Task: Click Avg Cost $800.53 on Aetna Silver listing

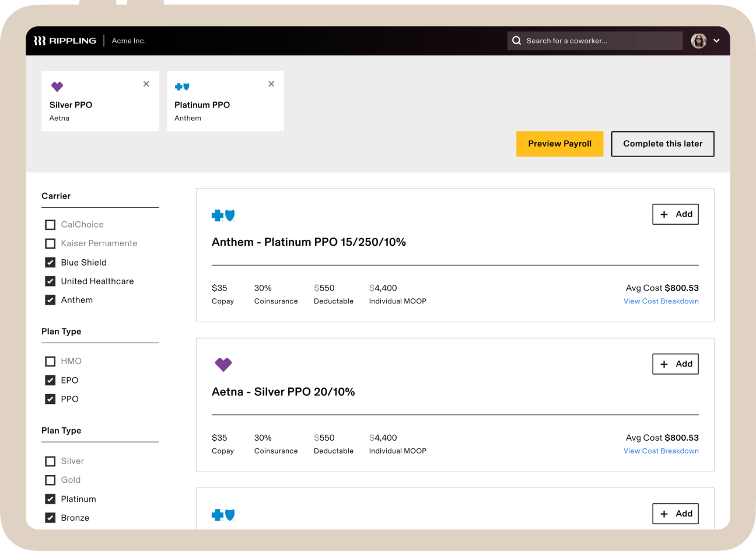Action: point(662,438)
